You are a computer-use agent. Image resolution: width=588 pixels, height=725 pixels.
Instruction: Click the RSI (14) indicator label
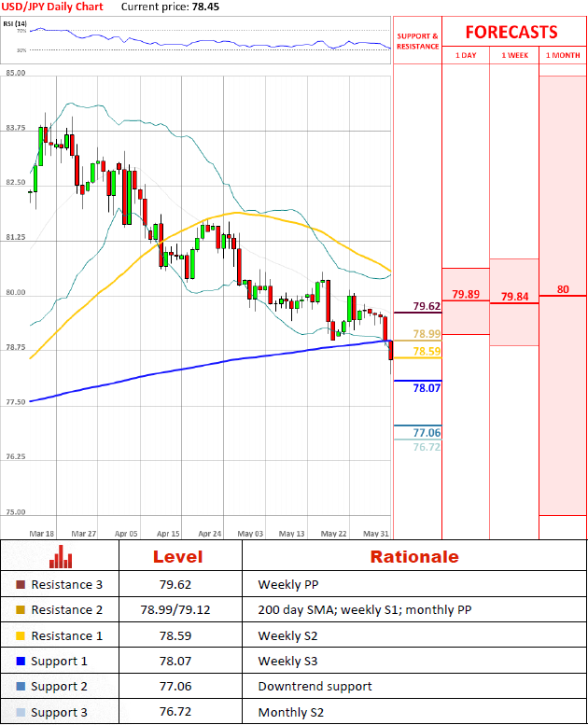(15, 23)
